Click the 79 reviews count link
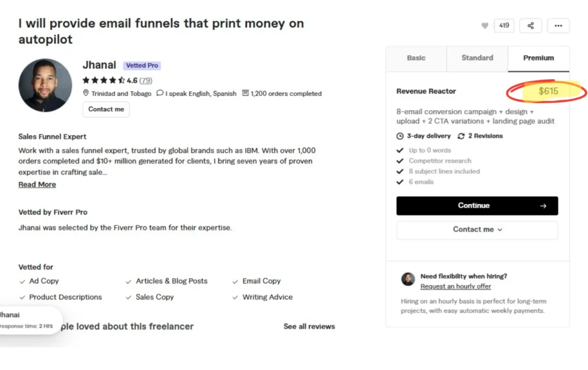Image resolution: width=588 pixels, height=370 pixels. click(146, 80)
